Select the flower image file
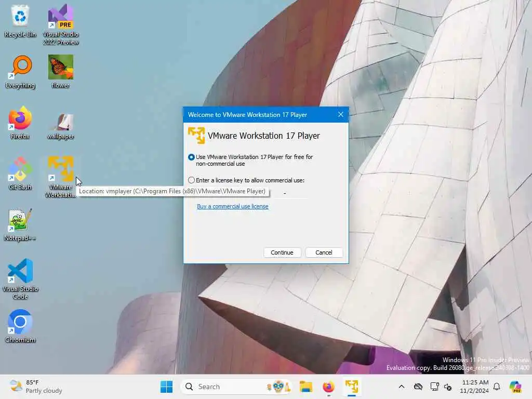 point(61,72)
